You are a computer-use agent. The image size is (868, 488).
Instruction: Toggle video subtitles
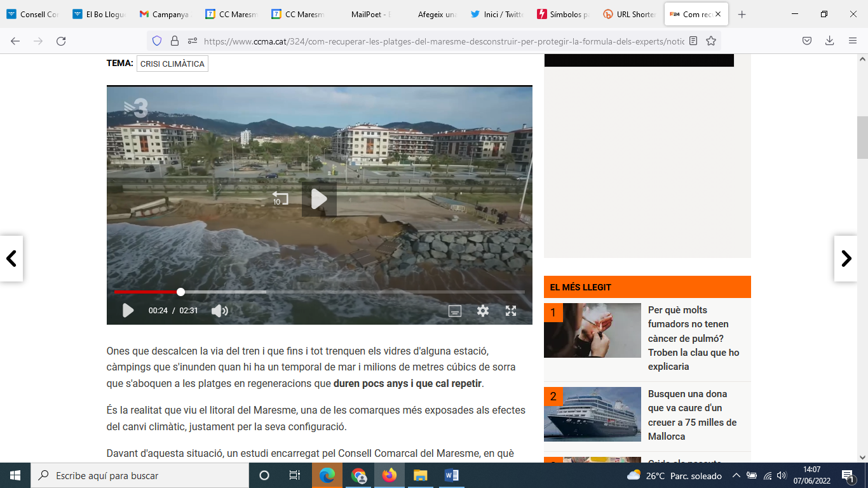pyautogui.click(x=455, y=311)
